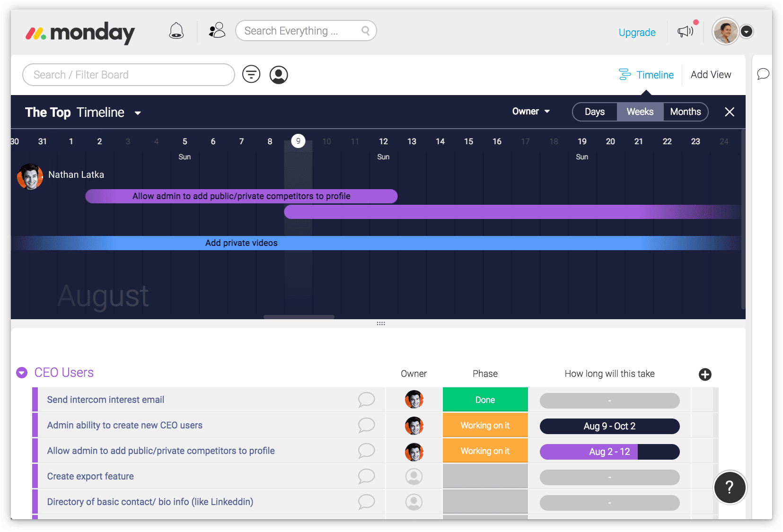
Task: Open comments for Allow admin to add competitors row
Action: 367,451
